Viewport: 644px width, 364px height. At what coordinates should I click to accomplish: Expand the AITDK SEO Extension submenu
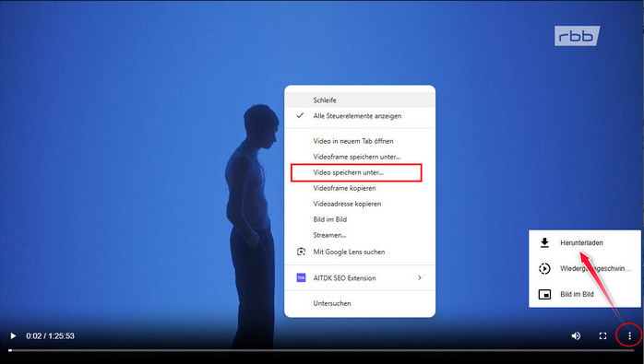point(360,277)
